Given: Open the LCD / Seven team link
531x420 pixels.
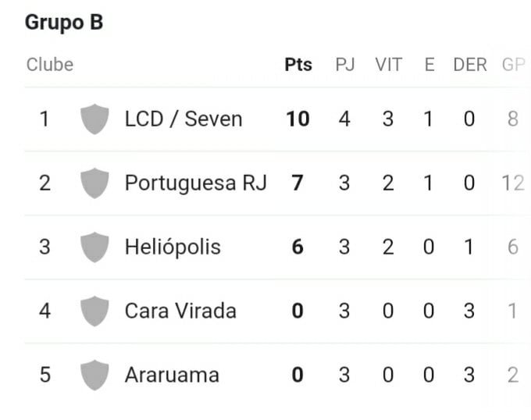Looking at the screenshot, I should click(184, 119).
